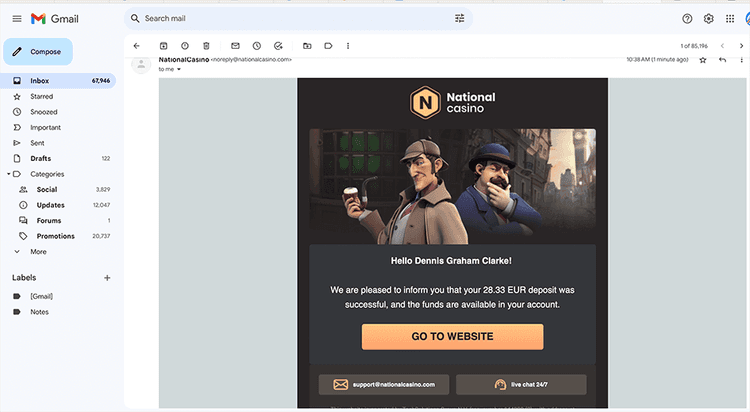Image resolution: width=750 pixels, height=412 pixels.
Task: Click the GO TO WEBSITE button
Action: (452, 336)
